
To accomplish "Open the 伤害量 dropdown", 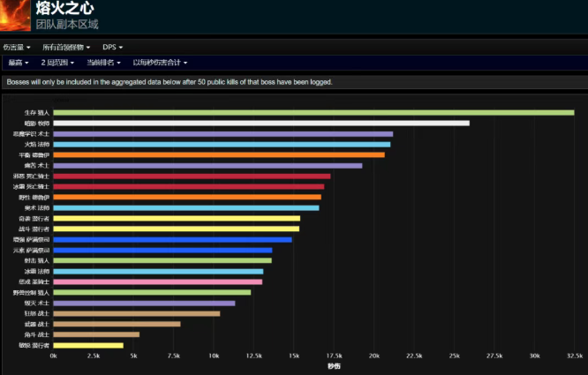I will [16, 47].
